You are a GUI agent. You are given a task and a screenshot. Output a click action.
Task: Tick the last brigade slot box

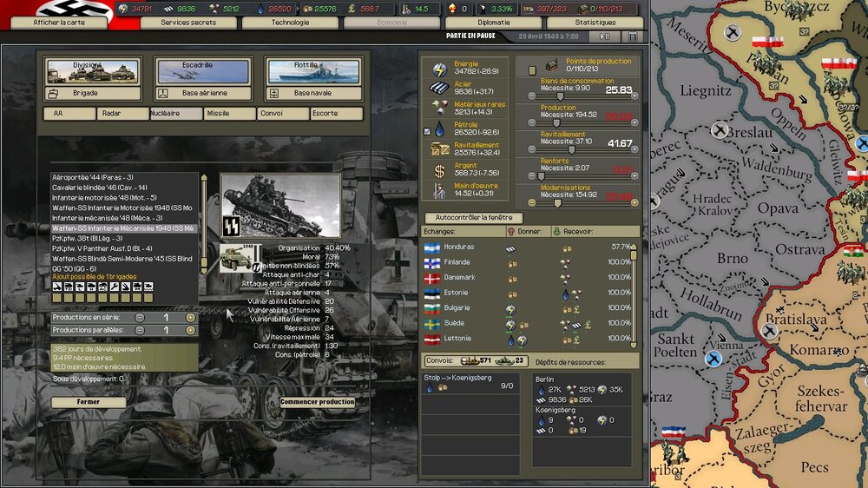click(x=148, y=298)
